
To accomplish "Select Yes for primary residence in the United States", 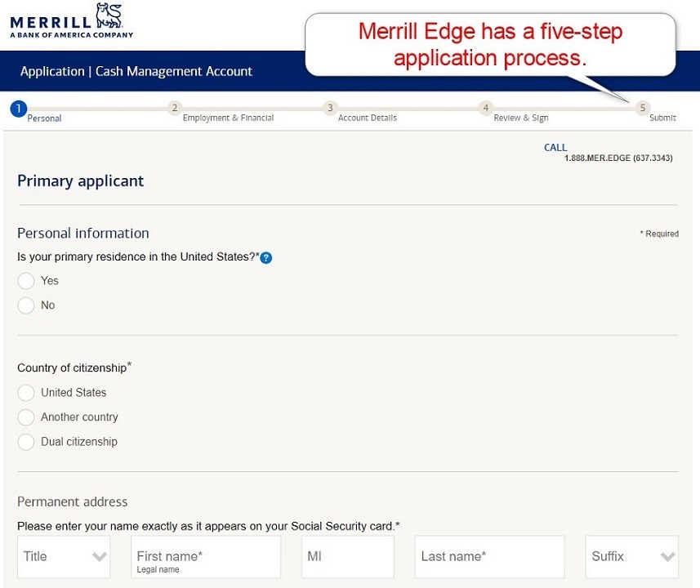I will [25, 280].
